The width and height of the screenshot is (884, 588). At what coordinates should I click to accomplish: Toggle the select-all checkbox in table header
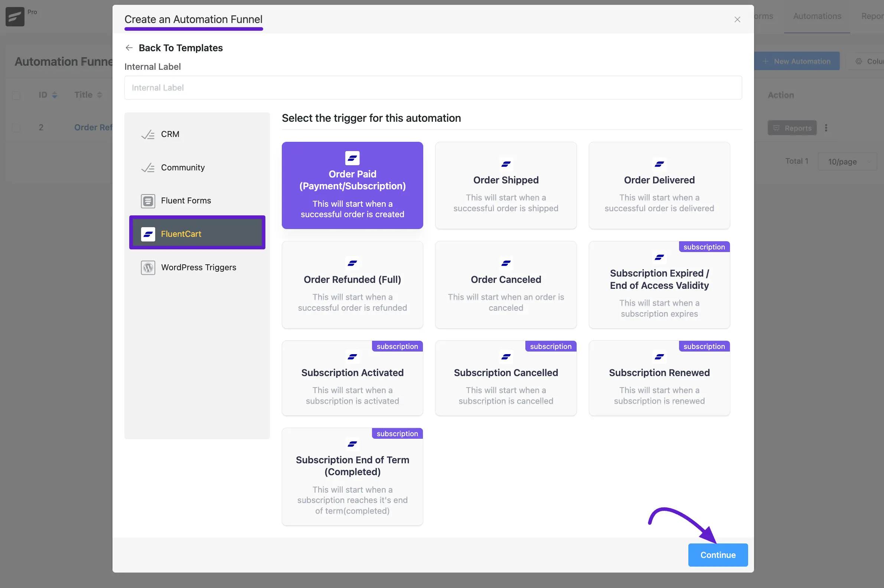pyautogui.click(x=16, y=95)
